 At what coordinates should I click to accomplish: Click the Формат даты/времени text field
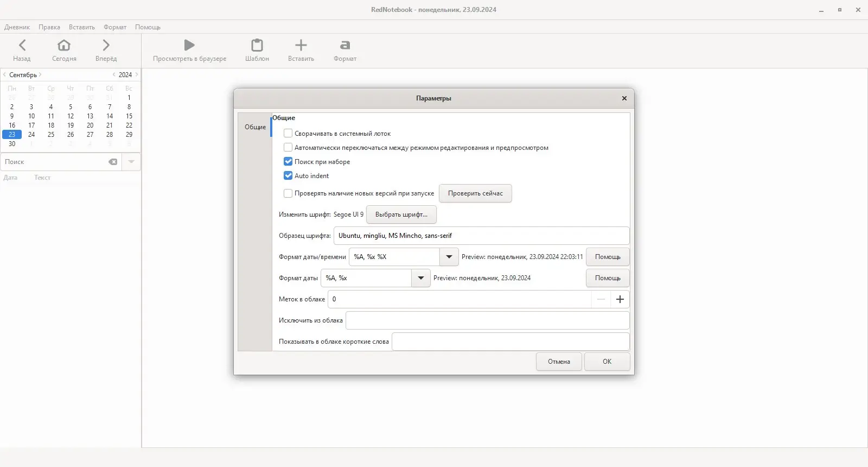tap(394, 257)
